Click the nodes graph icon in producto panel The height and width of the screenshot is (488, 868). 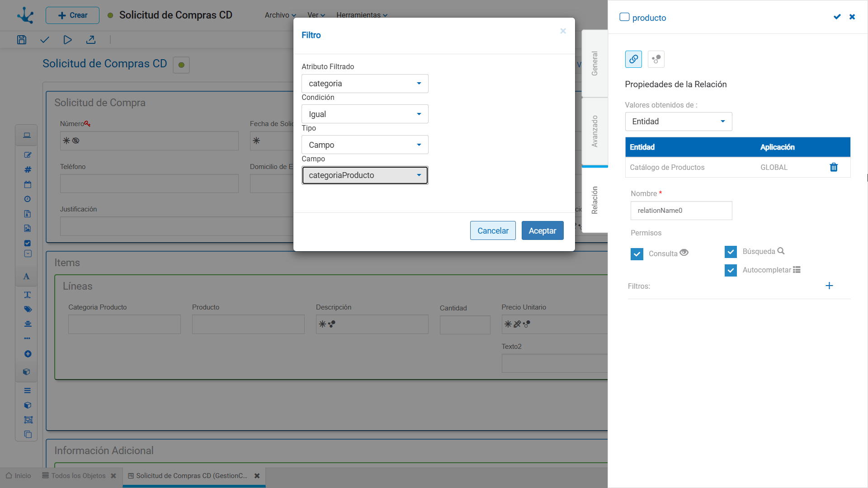click(656, 59)
